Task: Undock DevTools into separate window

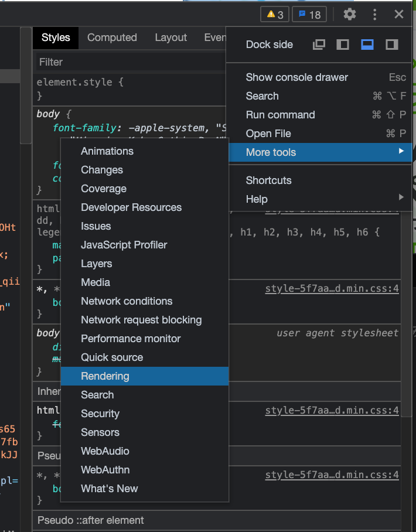Action: pos(319,45)
